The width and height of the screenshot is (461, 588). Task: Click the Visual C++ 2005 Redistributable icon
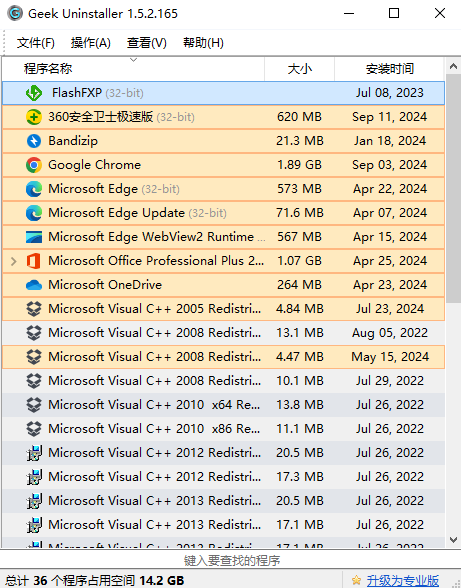34,309
